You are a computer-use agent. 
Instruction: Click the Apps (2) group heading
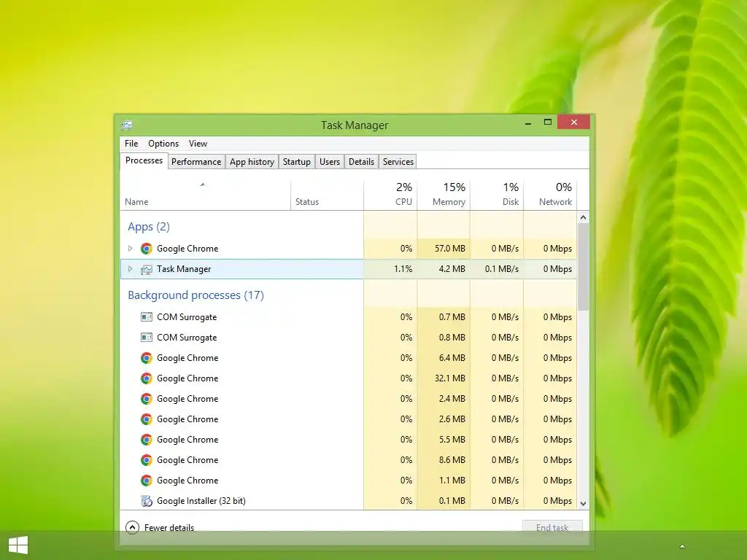point(149,227)
